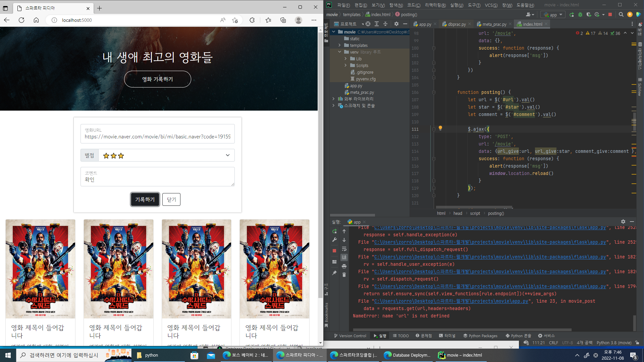Click the locate-file crosshair icon in Project panel
This screenshot has height=362, width=644.
368,24
